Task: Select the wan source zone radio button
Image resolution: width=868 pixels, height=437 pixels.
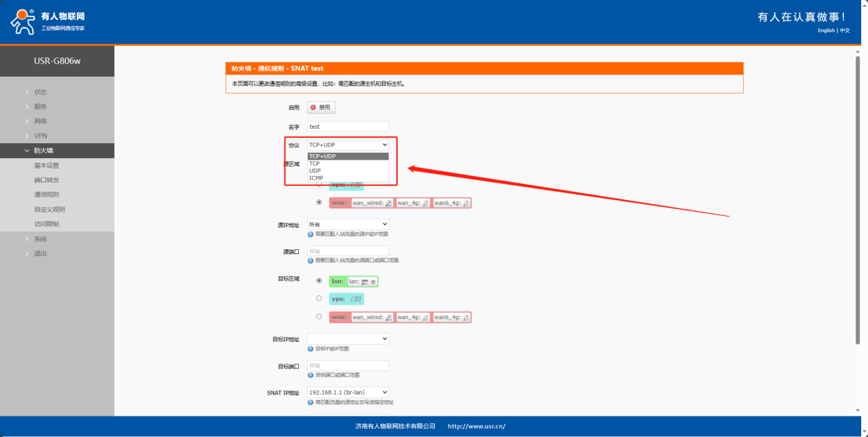Action: tap(319, 202)
